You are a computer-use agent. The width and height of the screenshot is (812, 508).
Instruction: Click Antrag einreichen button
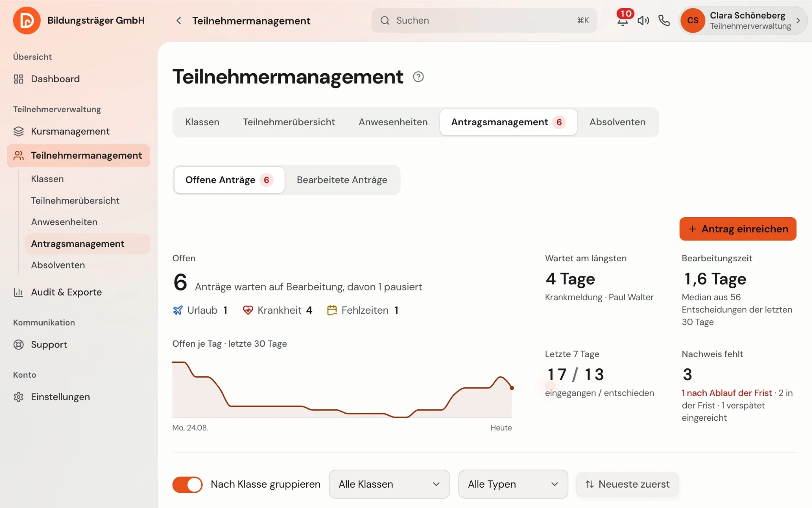tap(738, 229)
